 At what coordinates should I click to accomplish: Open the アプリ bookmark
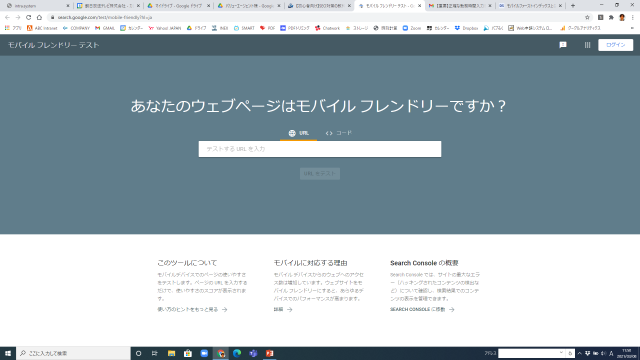(x=13, y=28)
